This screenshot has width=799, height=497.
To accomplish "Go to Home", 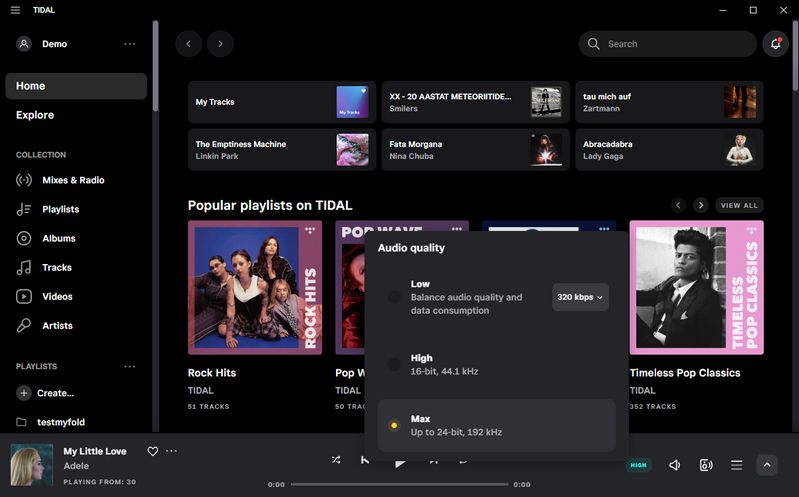I will click(x=76, y=86).
